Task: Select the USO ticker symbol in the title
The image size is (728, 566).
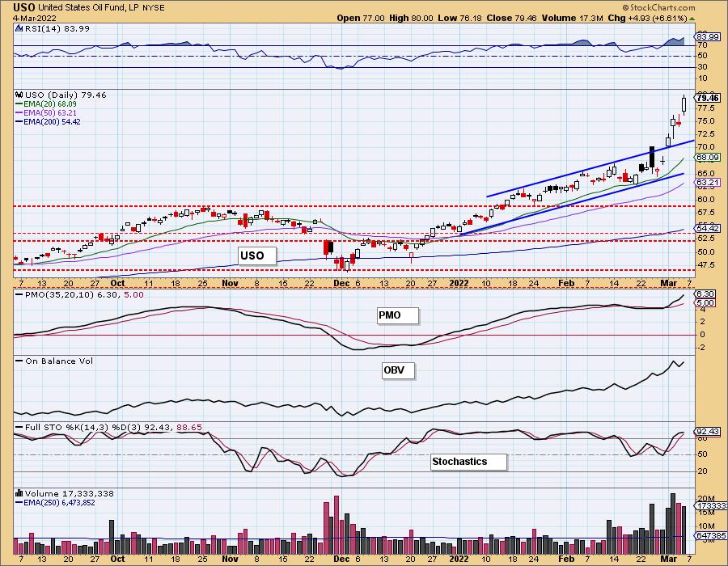Action: (x=23, y=7)
